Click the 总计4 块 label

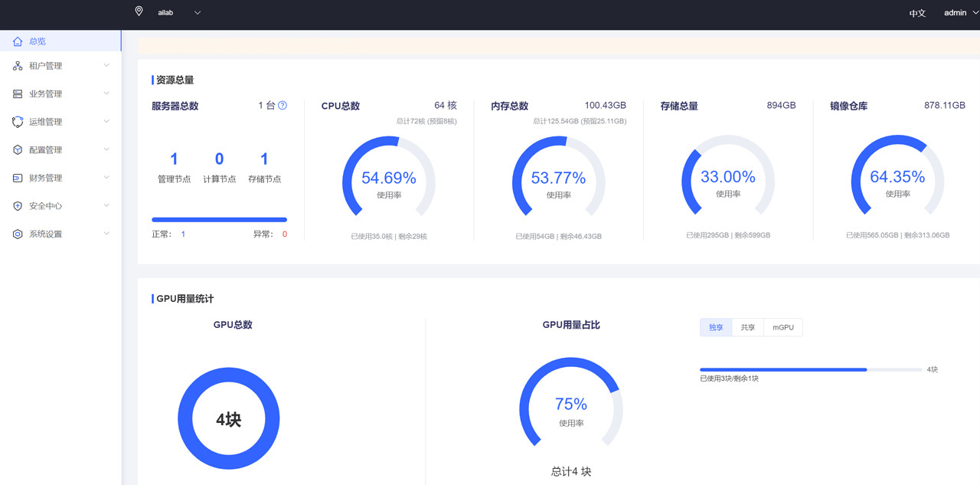click(x=571, y=472)
